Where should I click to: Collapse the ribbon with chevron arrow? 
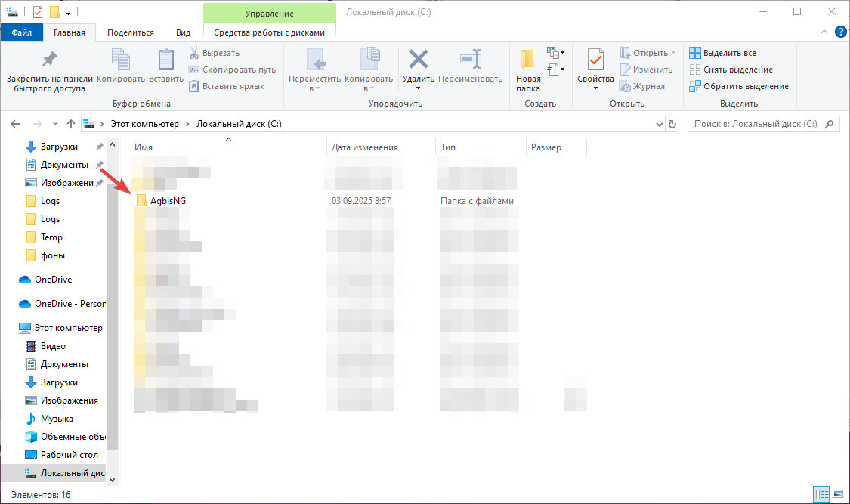click(824, 32)
